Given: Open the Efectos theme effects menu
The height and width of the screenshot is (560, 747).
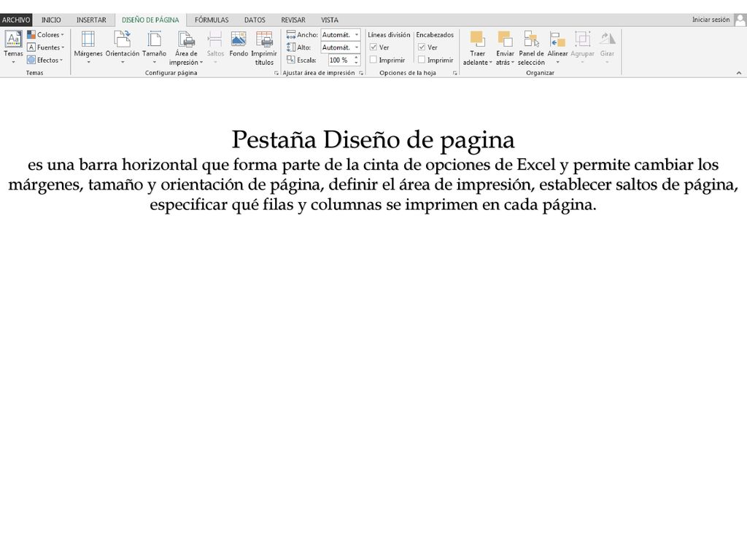Looking at the screenshot, I should click(46, 60).
